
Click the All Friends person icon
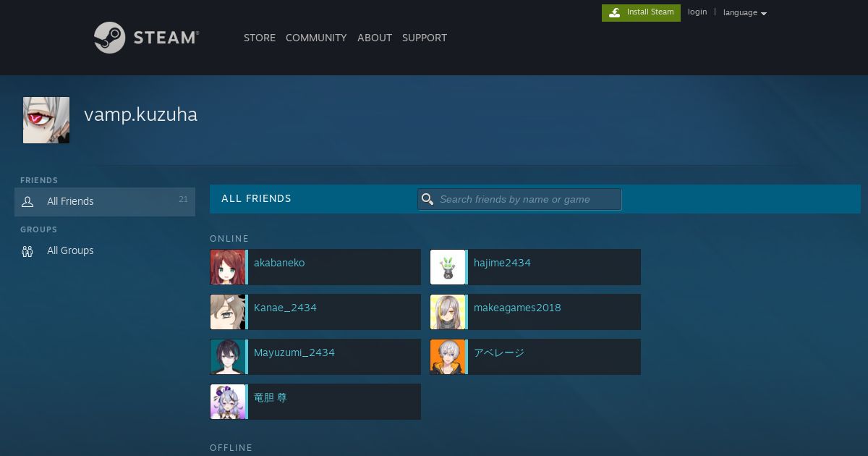[27, 202]
